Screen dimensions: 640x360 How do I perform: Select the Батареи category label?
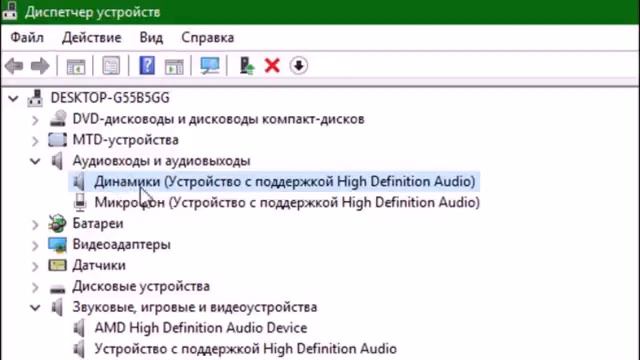[x=98, y=224]
